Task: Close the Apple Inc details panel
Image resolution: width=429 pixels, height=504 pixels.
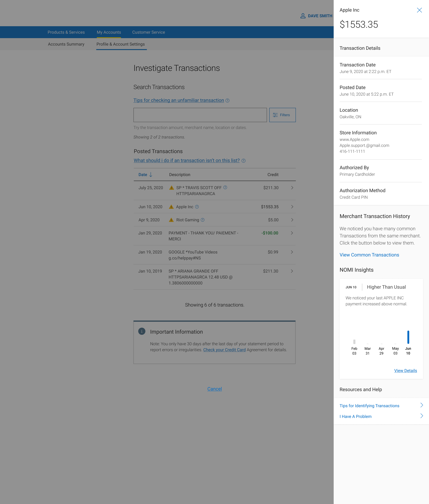Action: (x=419, y=10)
